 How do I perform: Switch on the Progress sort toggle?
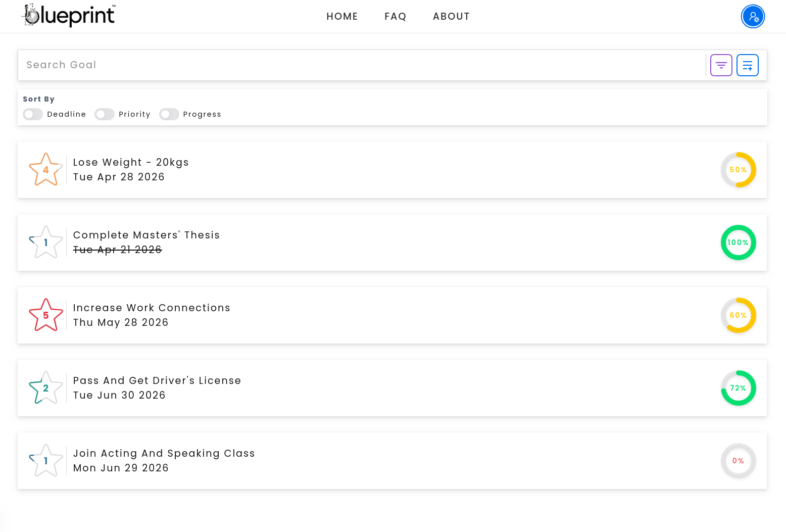169,114
